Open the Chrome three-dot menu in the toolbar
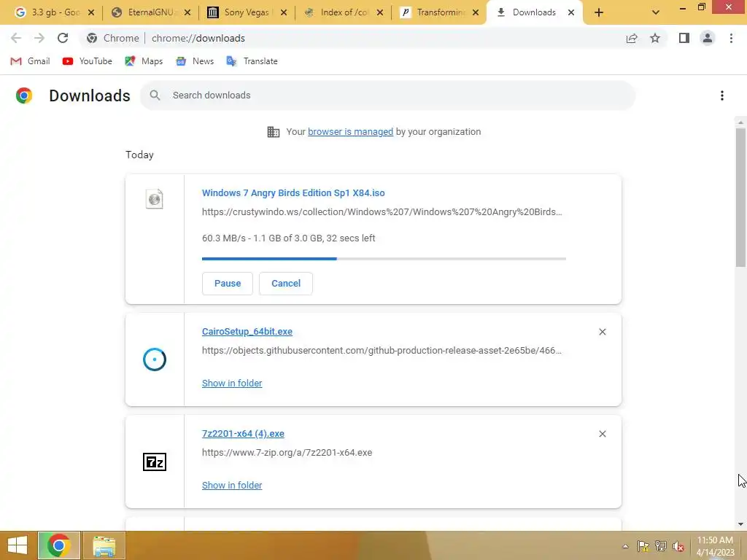 [x=731, y=38]
